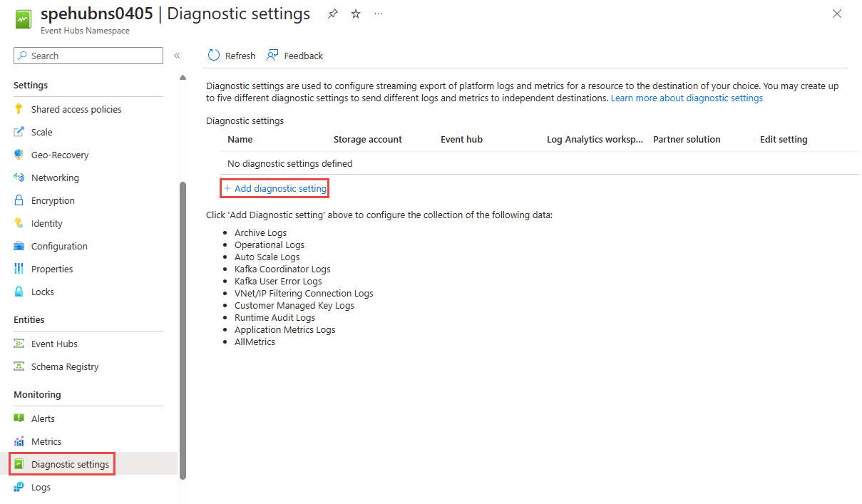This screenshot has width=862, height=504.
Task: Click the favorite star icon in header
Action: [x=356, y=14]
